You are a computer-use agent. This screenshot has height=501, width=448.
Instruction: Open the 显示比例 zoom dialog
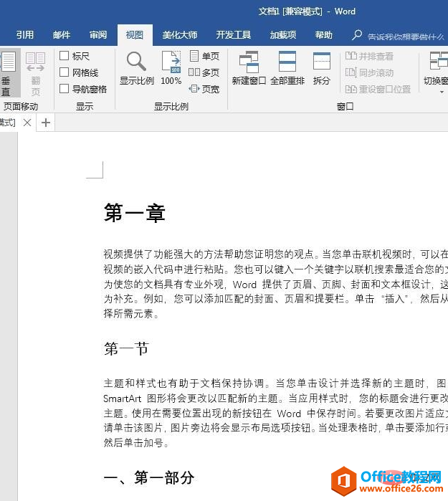tap(136, 69)
